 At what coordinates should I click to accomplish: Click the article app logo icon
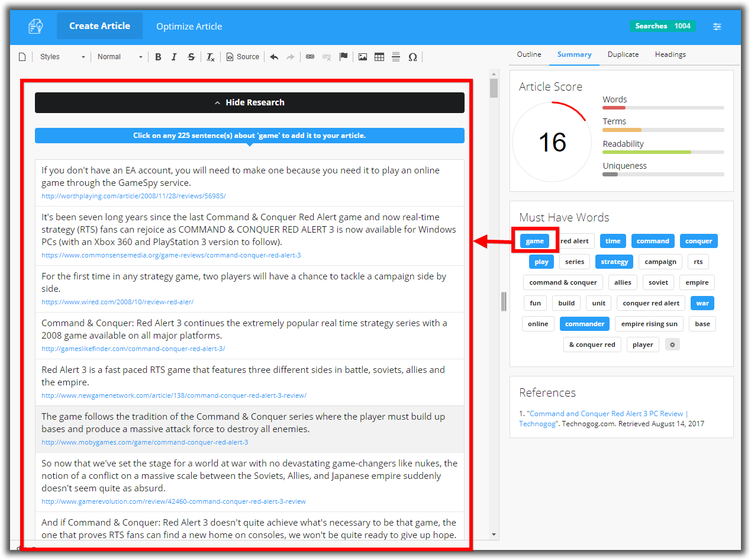(x=36, y=26)
